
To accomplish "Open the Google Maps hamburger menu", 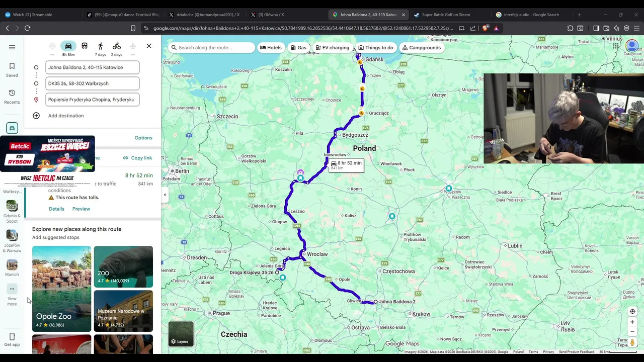I will 12,47.
